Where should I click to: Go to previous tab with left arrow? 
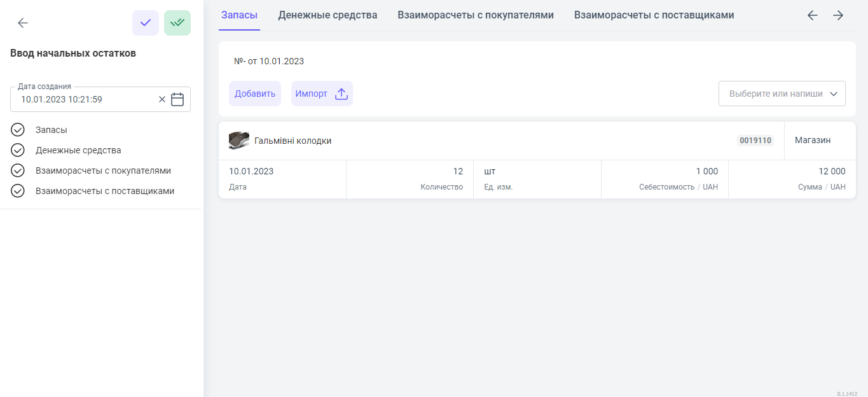812,15
